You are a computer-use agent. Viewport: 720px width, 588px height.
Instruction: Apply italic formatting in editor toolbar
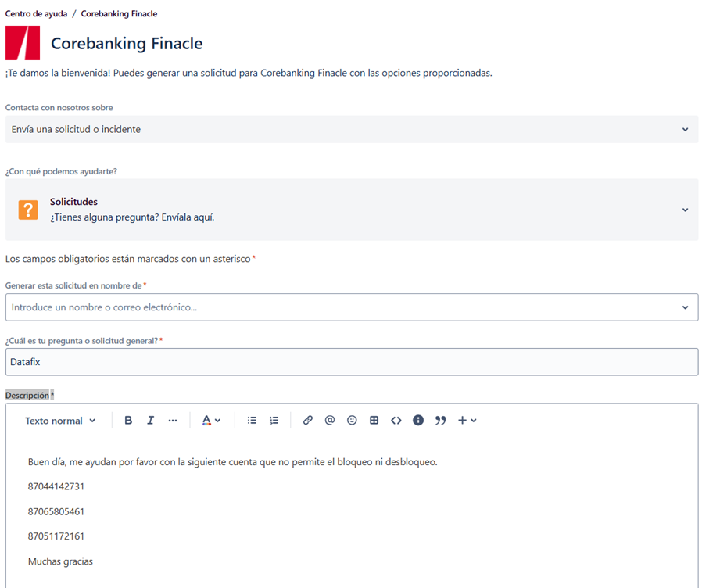(x=150, y=421)
